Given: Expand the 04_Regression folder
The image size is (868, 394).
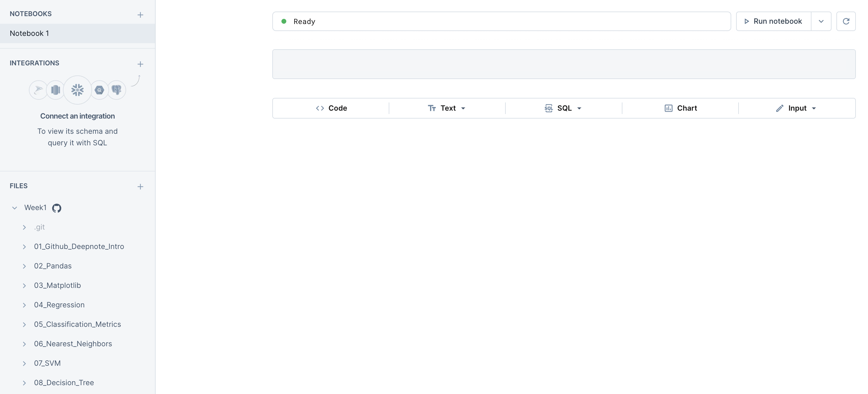Looking at the screenshot, I should (24, 305).
